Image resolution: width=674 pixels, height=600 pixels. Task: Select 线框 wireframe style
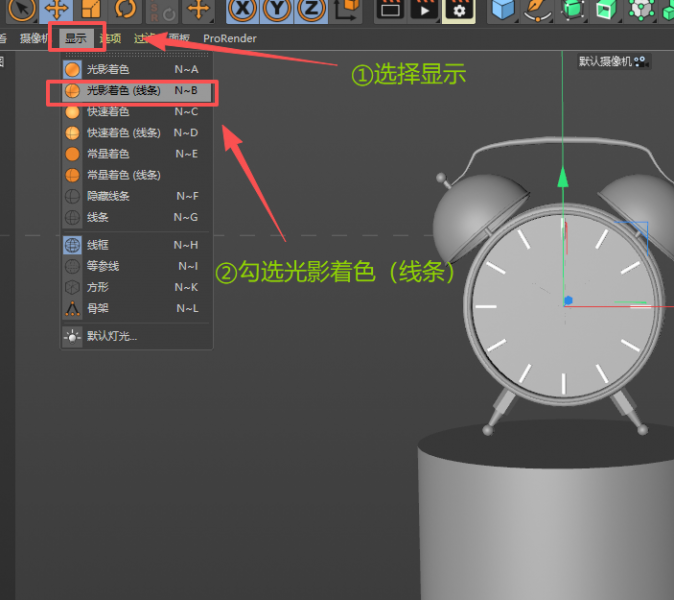137,245
